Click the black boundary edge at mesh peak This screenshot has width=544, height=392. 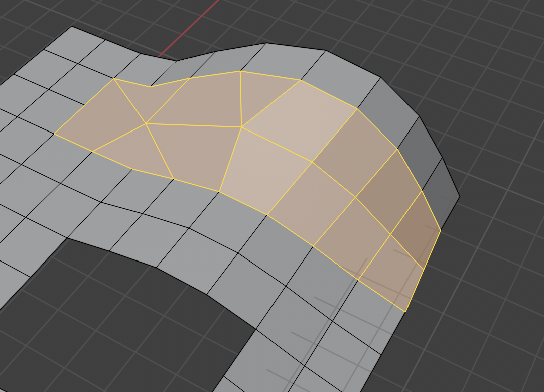pos(296,47)
